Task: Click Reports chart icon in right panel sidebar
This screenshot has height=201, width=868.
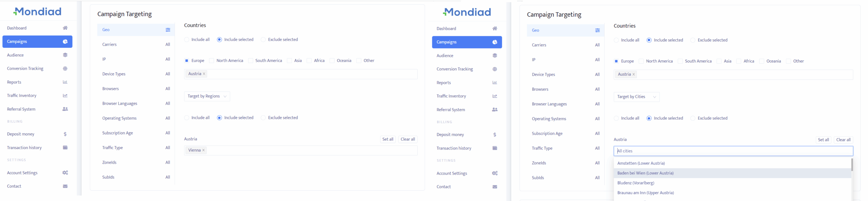Action: pyautogui.click(x=495, y=83)
